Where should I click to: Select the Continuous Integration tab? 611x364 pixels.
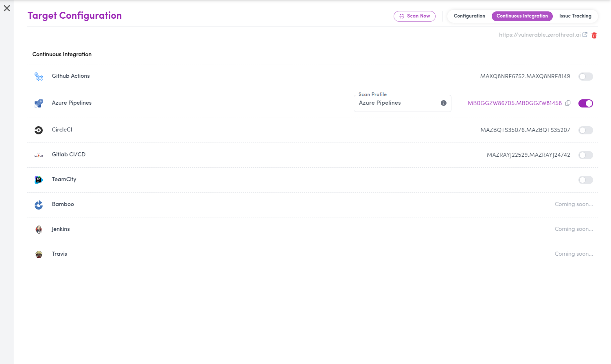coord(522,16)
